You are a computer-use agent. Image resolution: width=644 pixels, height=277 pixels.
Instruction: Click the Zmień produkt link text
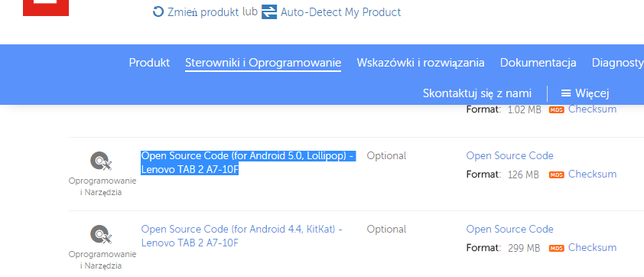pos(203,12)
